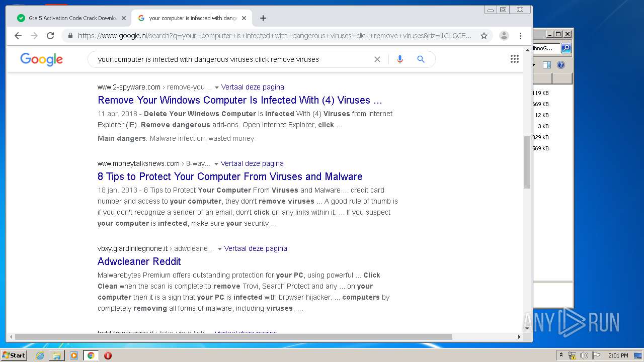
Task: Open Windows Explorer folder icon in taskbar
Action: click(57, 355)
